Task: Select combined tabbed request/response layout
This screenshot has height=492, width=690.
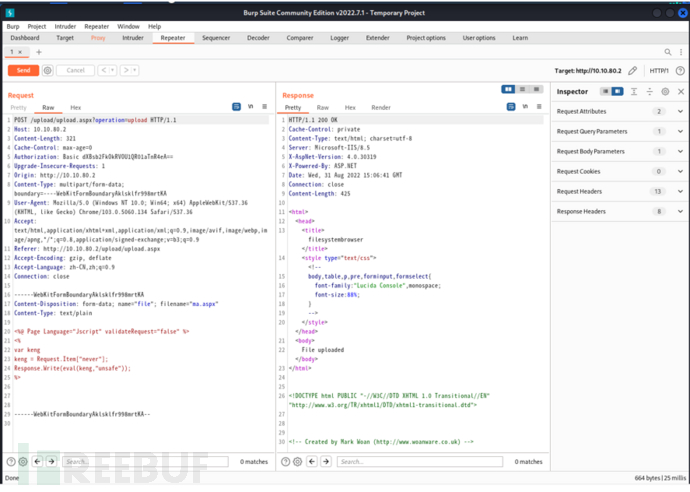Action: [x=536, y=89]
